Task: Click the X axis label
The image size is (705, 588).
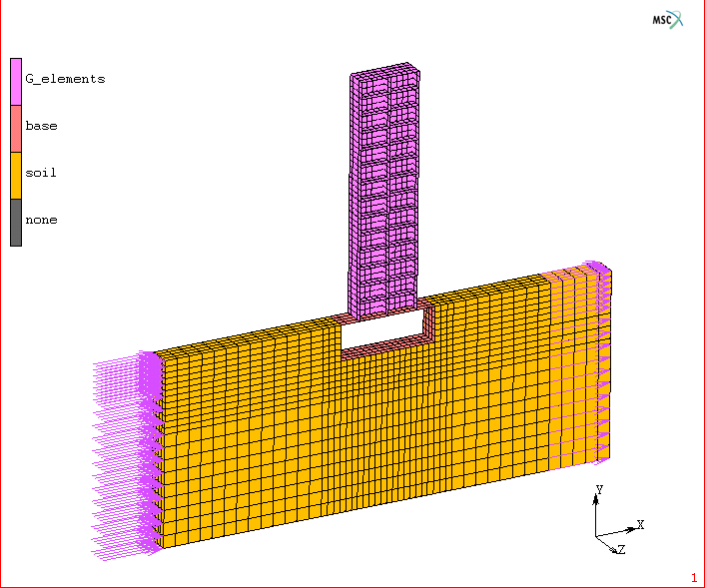Action: point(641,525)
